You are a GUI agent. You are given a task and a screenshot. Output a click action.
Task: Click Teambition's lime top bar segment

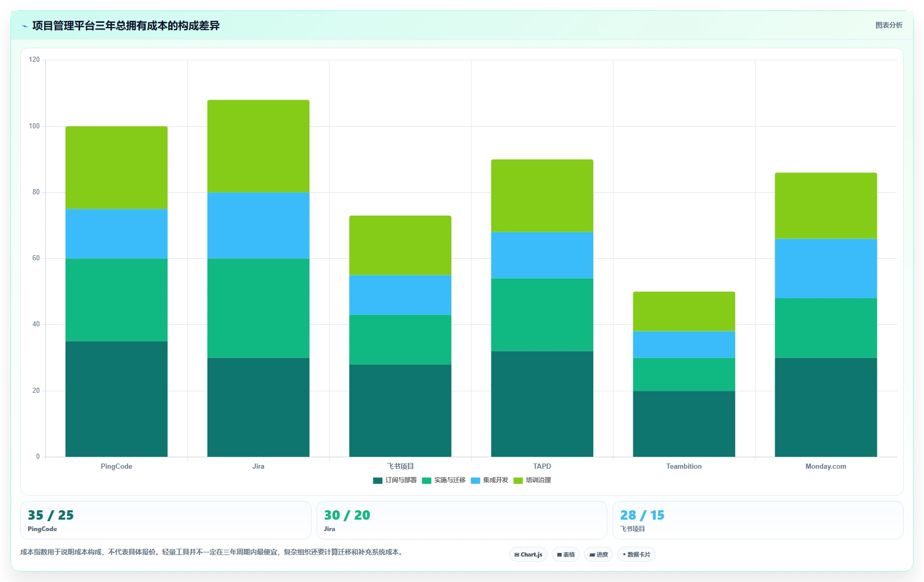684,311
